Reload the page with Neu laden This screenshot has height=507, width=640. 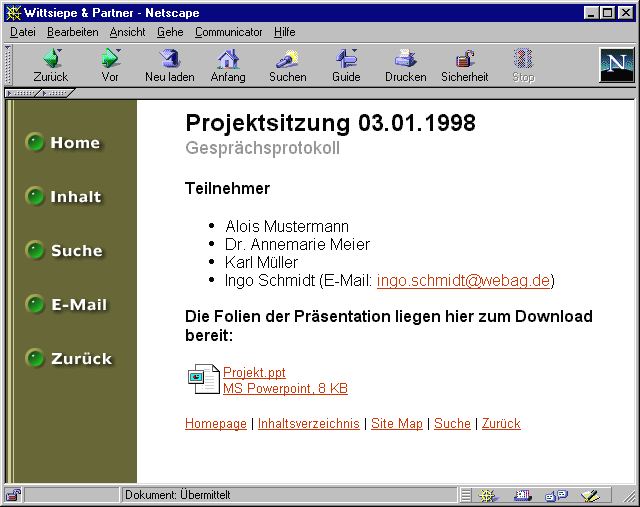click(169, 58)
